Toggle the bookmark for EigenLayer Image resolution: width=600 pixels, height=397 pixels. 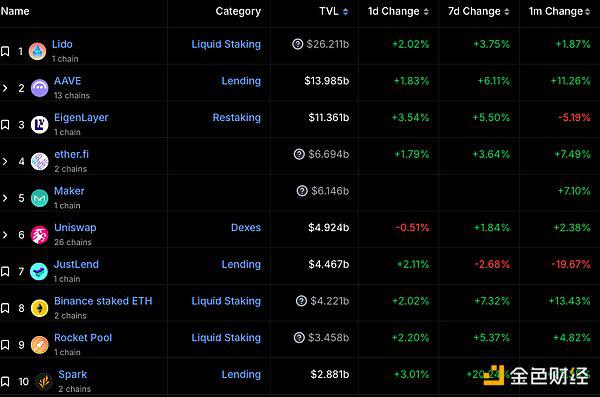coord(5,125)
